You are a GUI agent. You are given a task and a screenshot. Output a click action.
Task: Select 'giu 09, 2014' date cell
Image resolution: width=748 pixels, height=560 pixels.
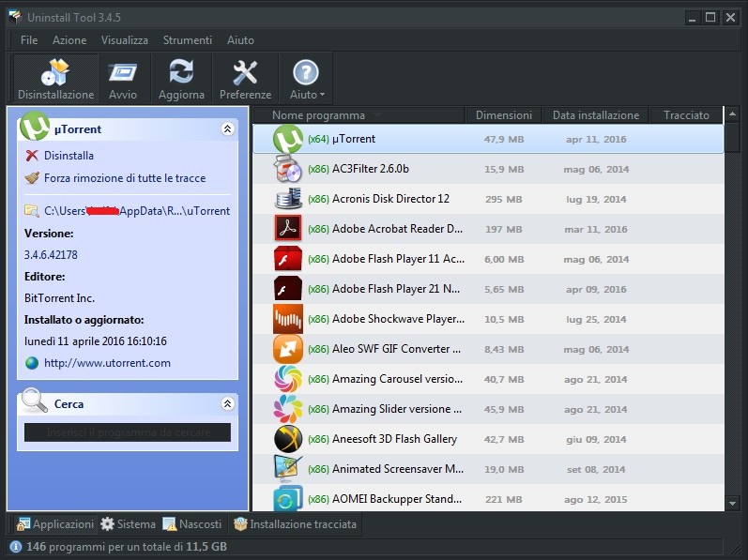(x=596, y=439)
